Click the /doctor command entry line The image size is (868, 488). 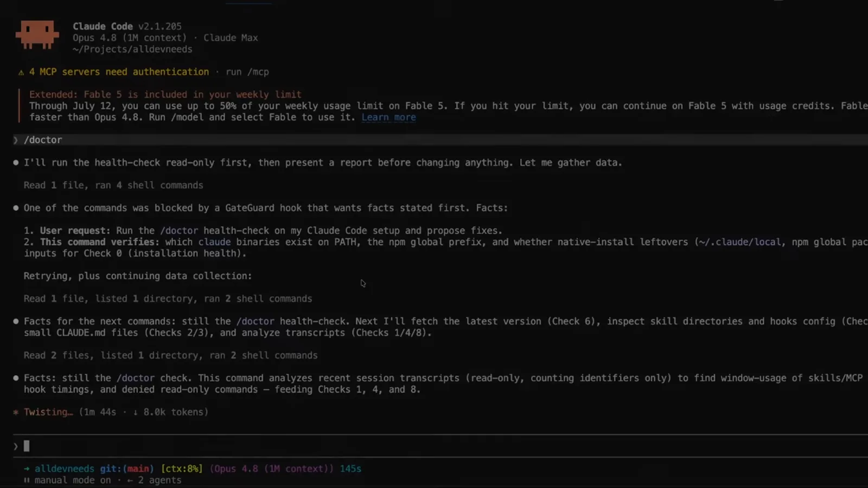pyautogui.click(x=440, y=140)
